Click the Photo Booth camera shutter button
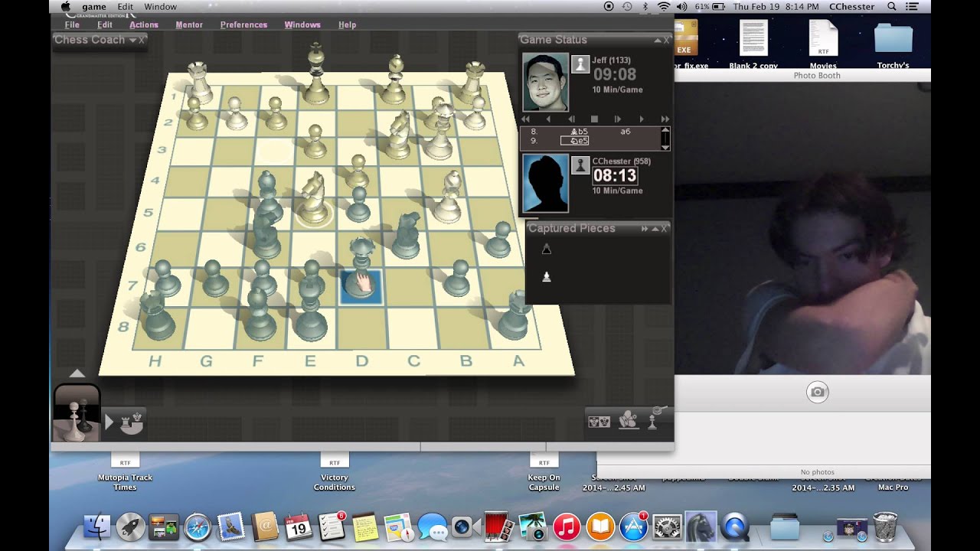 (818, 393)
